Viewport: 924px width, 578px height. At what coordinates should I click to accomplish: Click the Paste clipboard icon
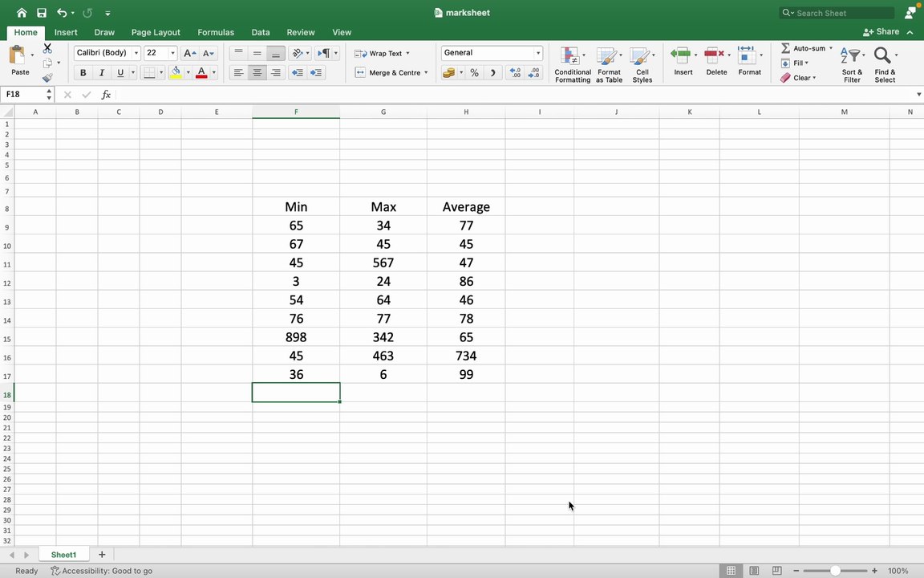click(x=17, y=55)
